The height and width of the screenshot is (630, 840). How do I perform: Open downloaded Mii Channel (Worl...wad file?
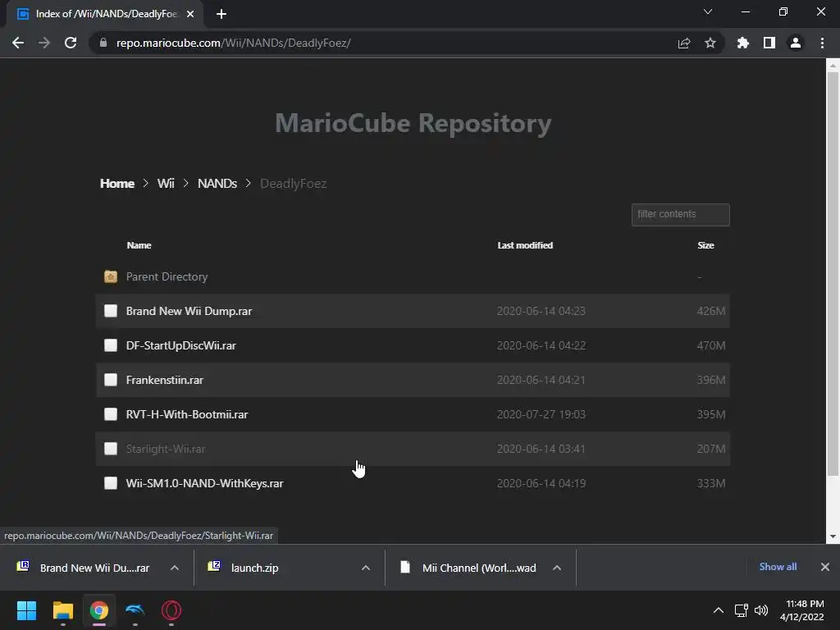(468, 568)
